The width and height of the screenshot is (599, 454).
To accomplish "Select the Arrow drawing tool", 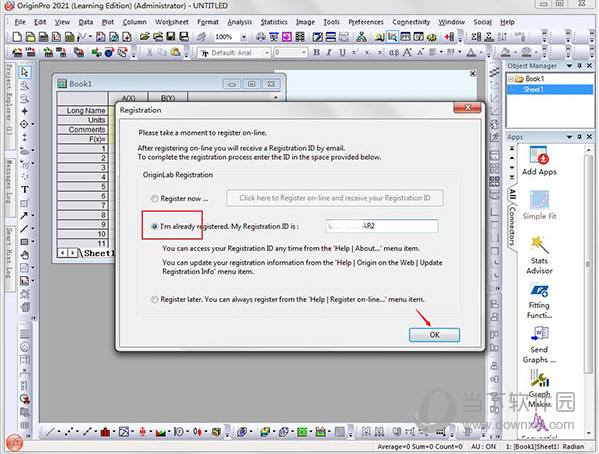I will 24,216.
